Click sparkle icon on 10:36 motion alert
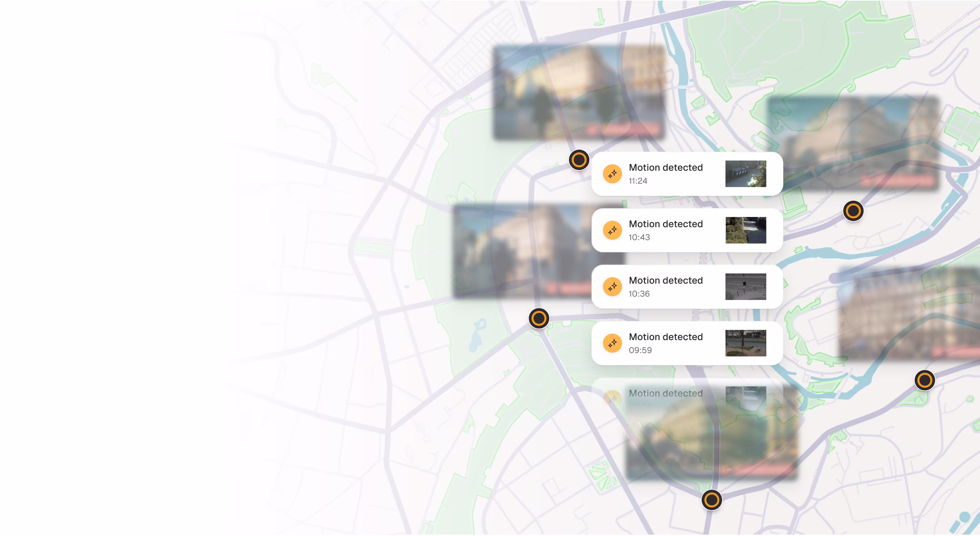Screen dimensions: 980x536 [612, 287]
